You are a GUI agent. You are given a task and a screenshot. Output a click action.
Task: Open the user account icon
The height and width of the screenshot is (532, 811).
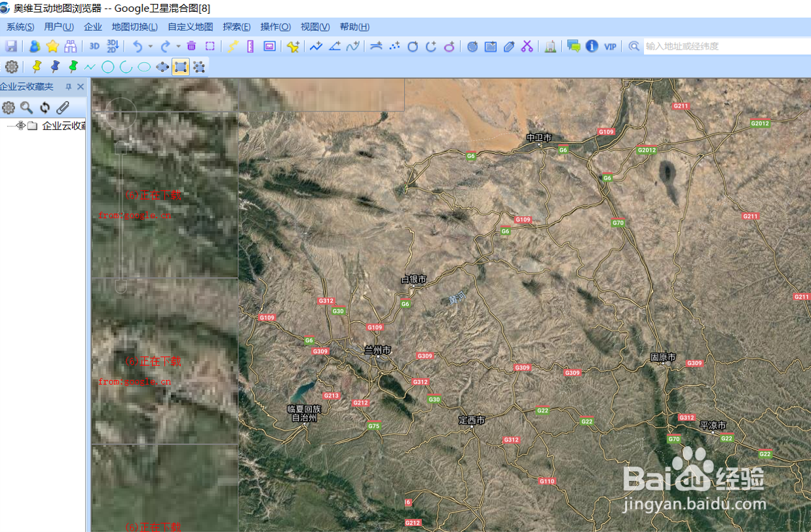[x=34, y=47]
